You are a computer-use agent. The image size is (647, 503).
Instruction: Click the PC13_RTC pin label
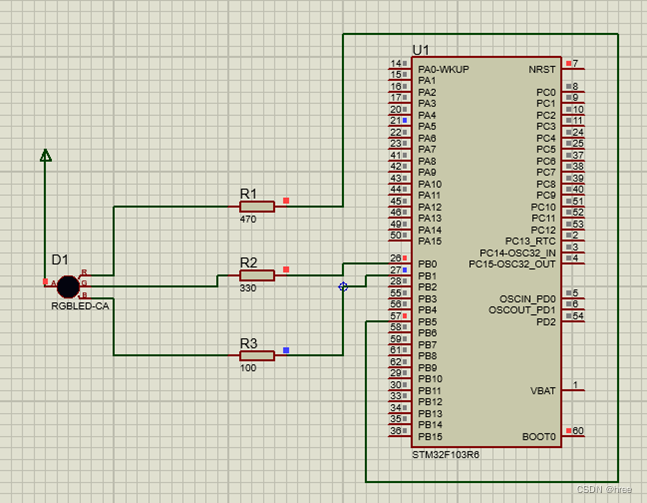pyautogui.click(x=530, y=241)
